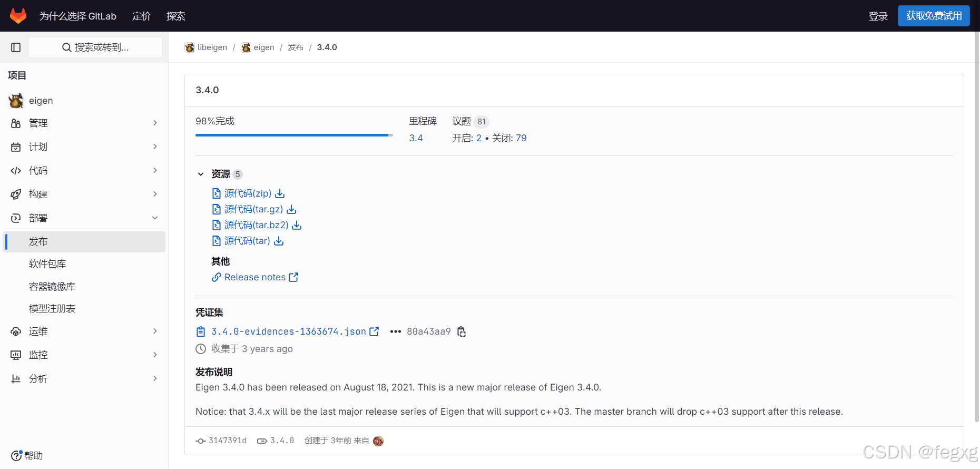Expand the 管理 section chevron
This screenshot has height=469, width=980.
click(x=155, y=123)
